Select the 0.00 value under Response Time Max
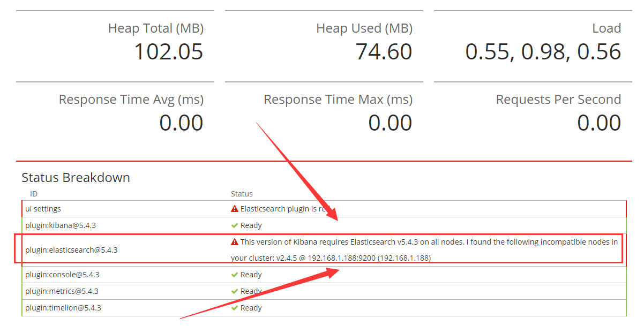 coord(391,123)
